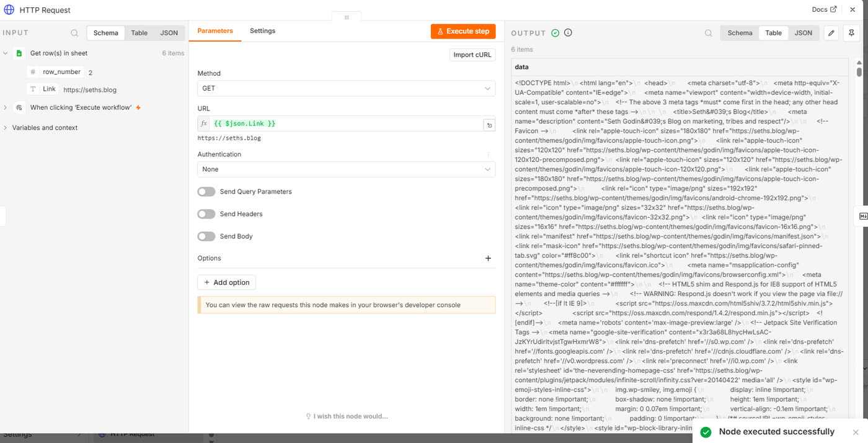Open the Parameters tab
868x443 pixels.
(215, 30)
